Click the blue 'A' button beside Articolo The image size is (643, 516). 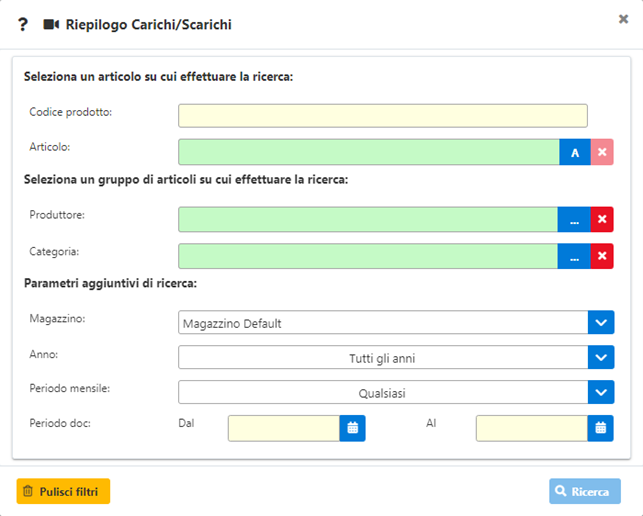click(574, 152)
